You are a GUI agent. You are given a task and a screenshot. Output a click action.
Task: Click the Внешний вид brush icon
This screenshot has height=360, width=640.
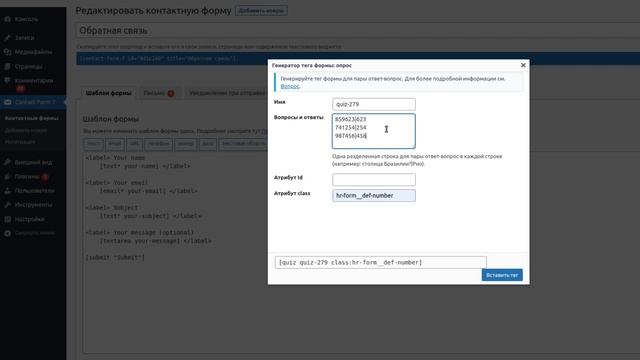click(x=7, y=162)
